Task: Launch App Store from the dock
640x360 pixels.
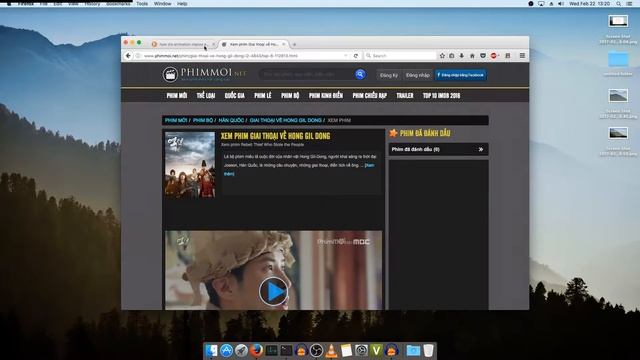Action: (226, 350)
